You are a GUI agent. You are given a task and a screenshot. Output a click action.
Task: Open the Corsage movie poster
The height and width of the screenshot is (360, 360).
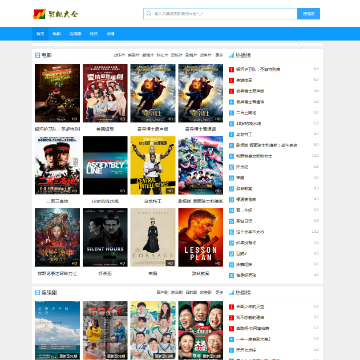pyautogui.click(x=153, y=237)
